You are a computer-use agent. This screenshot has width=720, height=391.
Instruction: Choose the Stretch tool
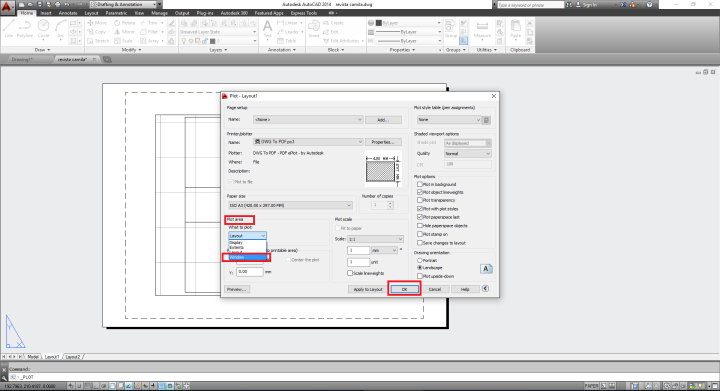pyautogui.click(x=98, y=41)
